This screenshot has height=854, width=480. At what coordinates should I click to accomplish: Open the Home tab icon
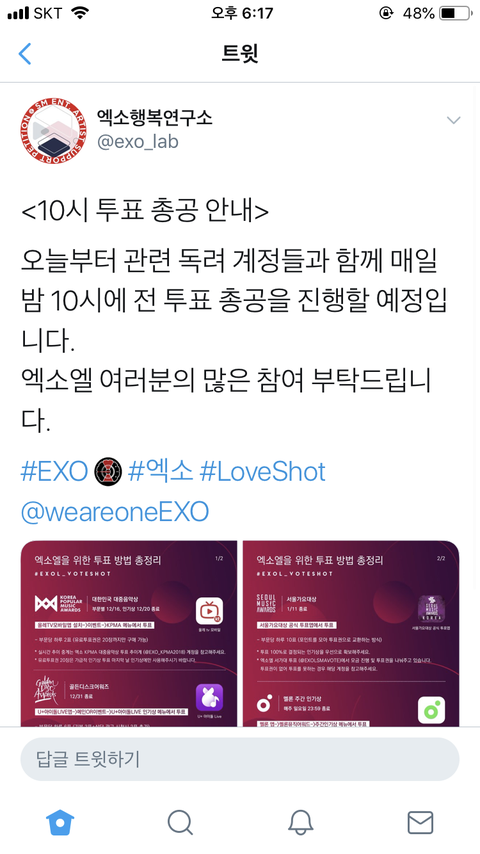pyautogui.click(x=60, y=822)
